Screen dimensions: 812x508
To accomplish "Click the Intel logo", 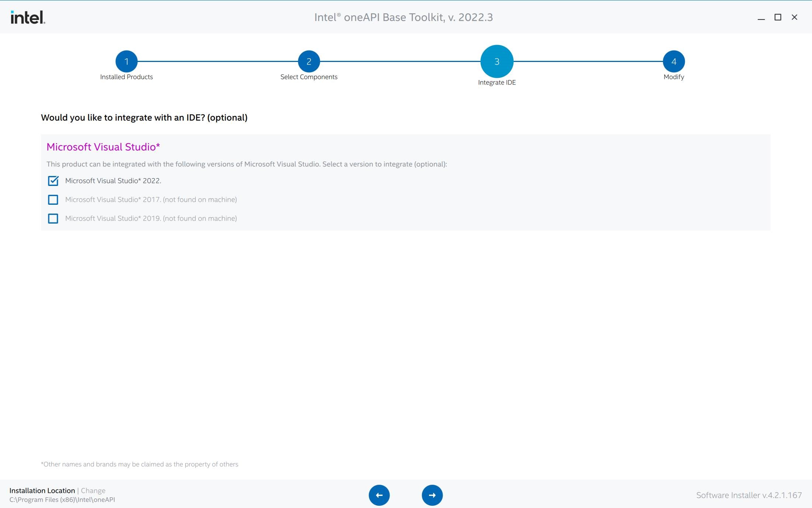I will pyautogui.click(x=27, y=17).
